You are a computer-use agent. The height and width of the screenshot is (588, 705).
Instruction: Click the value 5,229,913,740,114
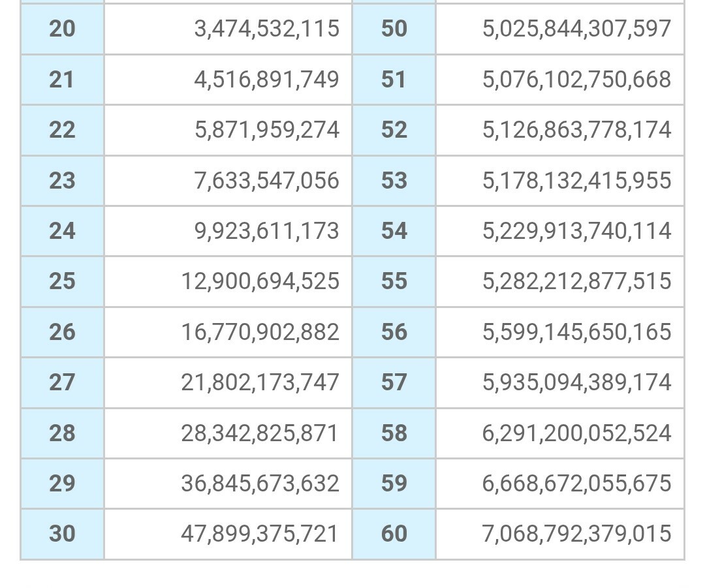(576, 231)
